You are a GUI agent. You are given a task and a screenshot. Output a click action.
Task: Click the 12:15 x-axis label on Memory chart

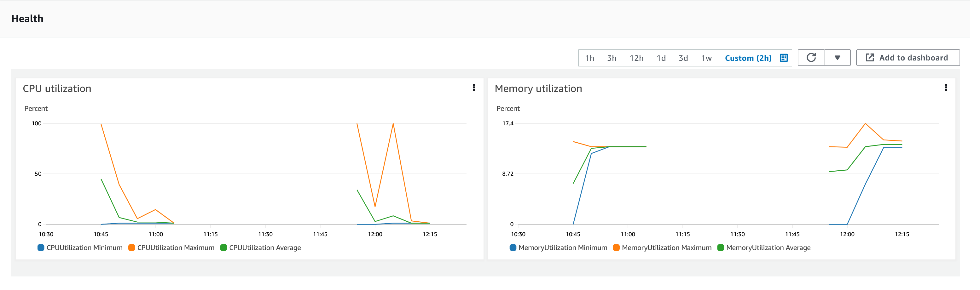click(911, 236)
